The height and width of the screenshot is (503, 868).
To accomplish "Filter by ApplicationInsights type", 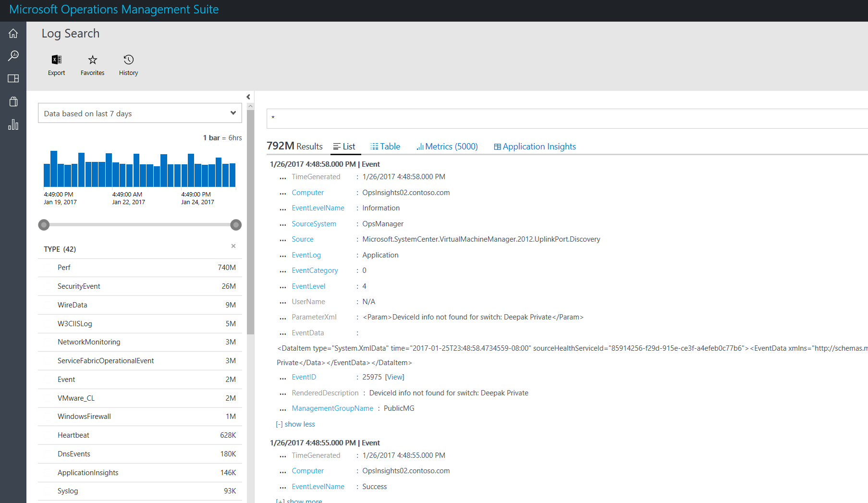I will (x=140, y=473).
